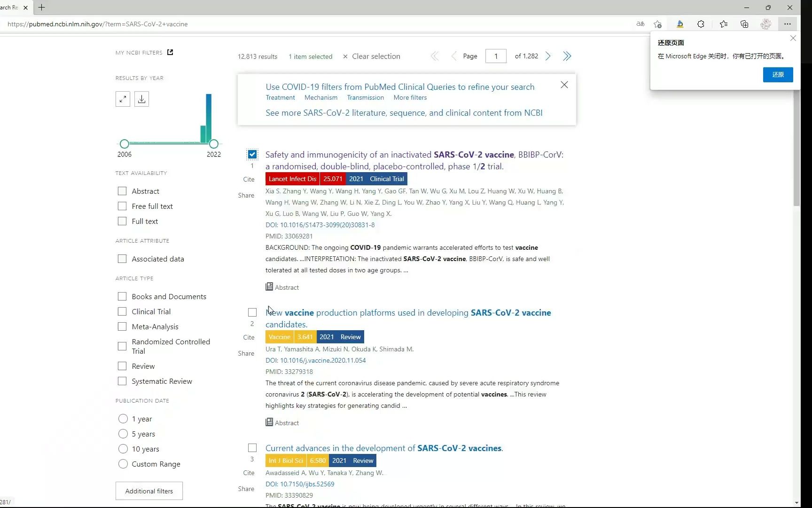Image resolution: width=812 pixels, height=508 pixels.
Task: Apply the Transmission COVID-19 filter
Action: pos(366,98)
